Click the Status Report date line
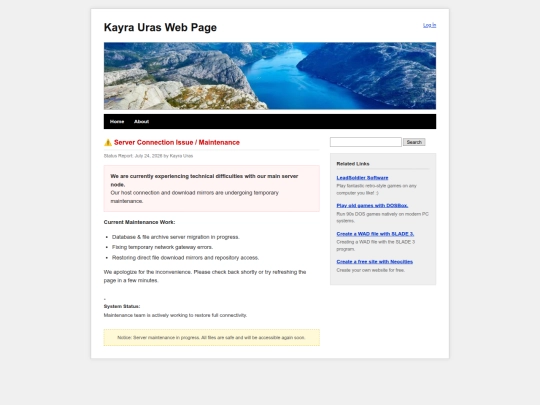This screenshot has height=405, width=540. [x=148, y=156]
